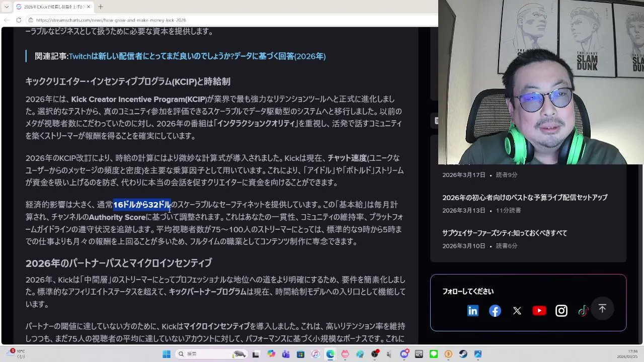Follow on Instagram
The image size is (644, 362).
click(x=561, y=311)
